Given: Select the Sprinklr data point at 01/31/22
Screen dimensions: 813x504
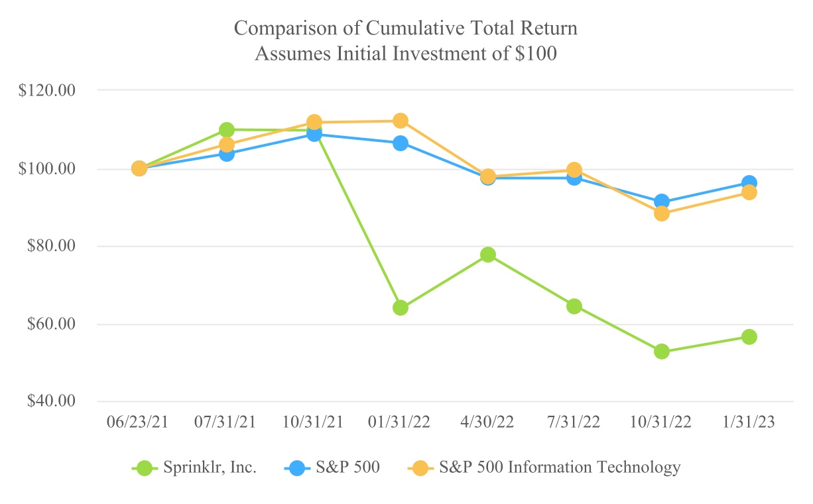Looking at the screenshot, I should coord(400,308).
